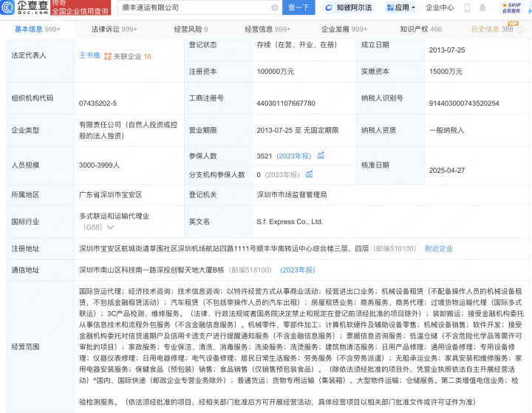Expand the 应用 dropdown menu
Viewport: 532px width, 413px height.
pos(401,8)
